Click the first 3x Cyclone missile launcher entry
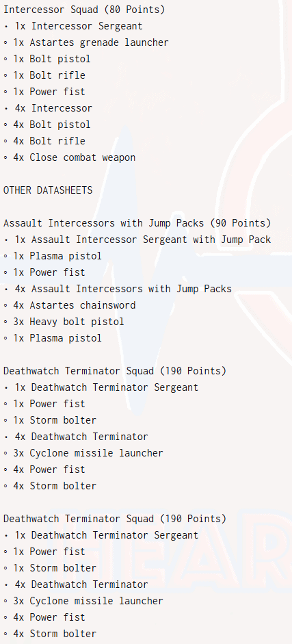Image resolution: width=292 pixels, height=644 pixels. click(x=83, y=453)
